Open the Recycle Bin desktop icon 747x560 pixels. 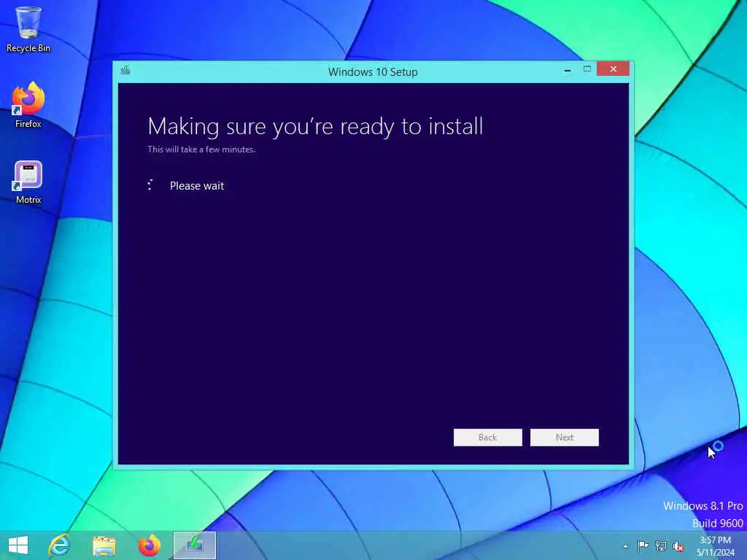coord(28,28)
